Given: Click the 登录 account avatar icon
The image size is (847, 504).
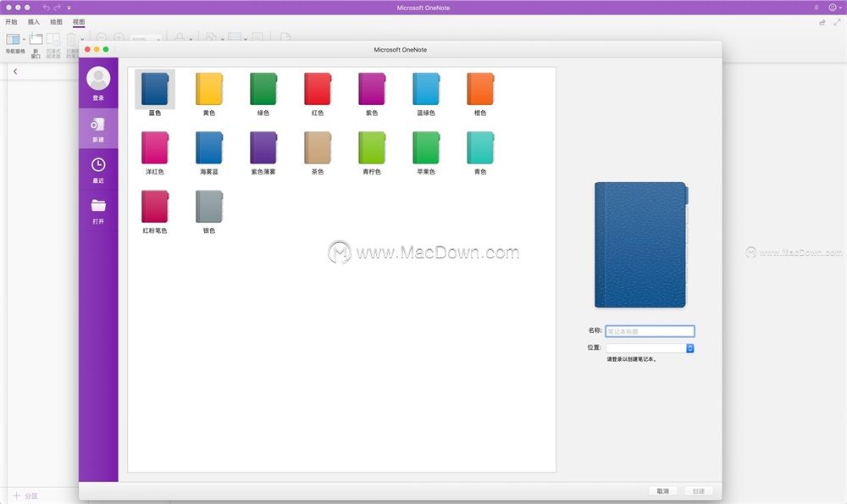Looking at the screenshot, I should pos(98,79).
